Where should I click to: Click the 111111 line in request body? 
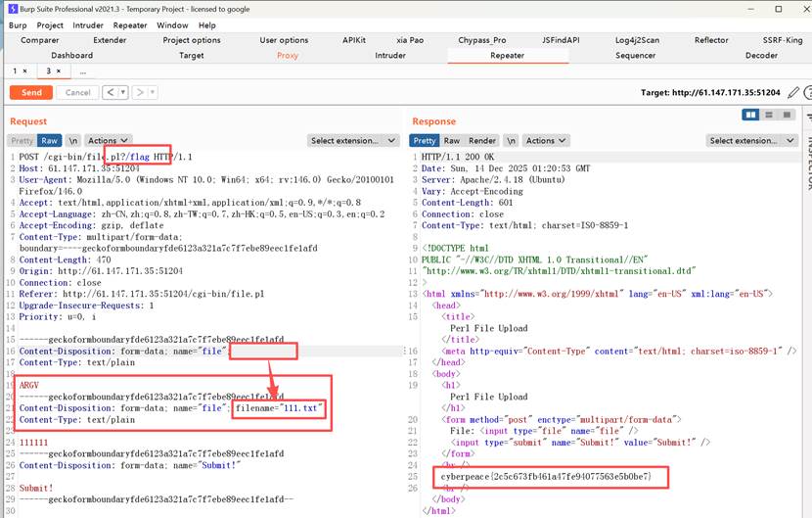tap(33, 443)
